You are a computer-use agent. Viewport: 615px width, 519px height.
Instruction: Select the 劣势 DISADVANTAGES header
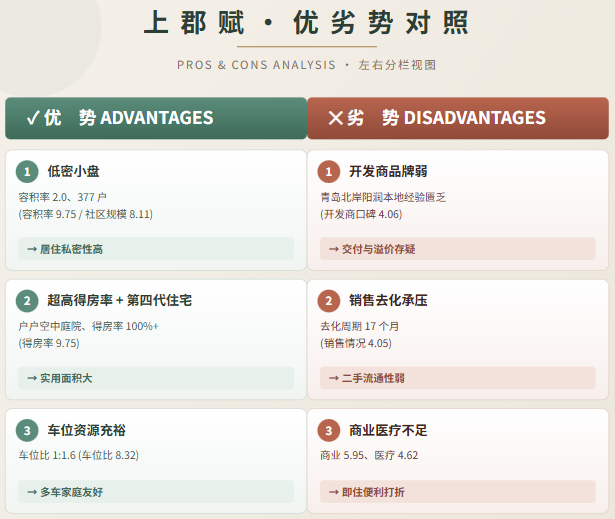pyautogui.click(x=458, y=118)
